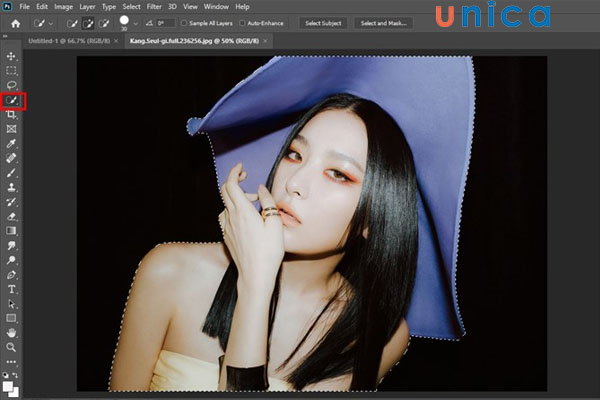The image size is (600, 400).
Task: Select the Rectangular Marquee tool
Action: [11, 71]
